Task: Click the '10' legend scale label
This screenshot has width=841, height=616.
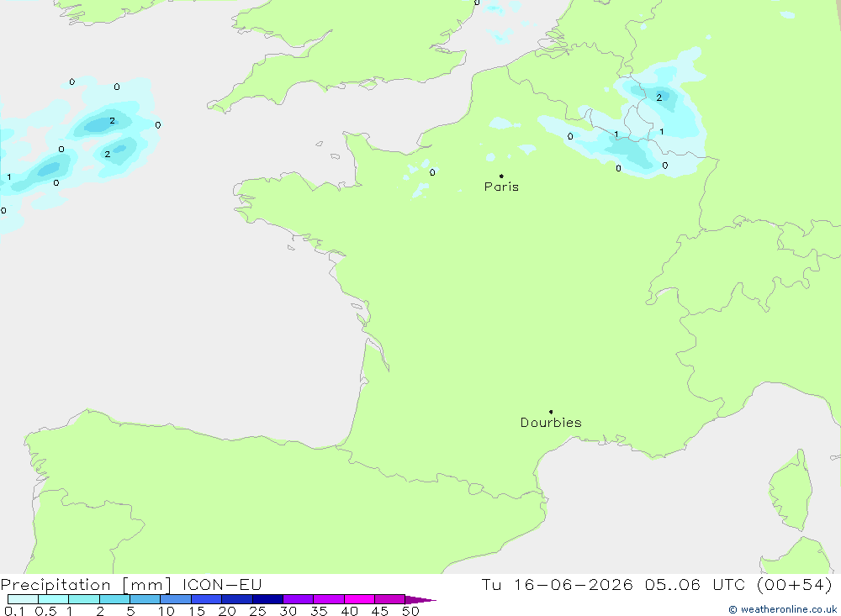Action: coord(167,611)
